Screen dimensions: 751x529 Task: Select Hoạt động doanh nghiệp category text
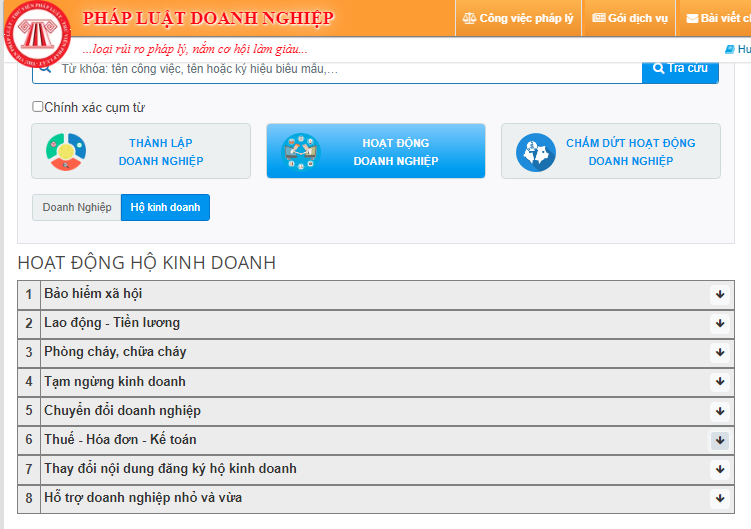(396, 152)
